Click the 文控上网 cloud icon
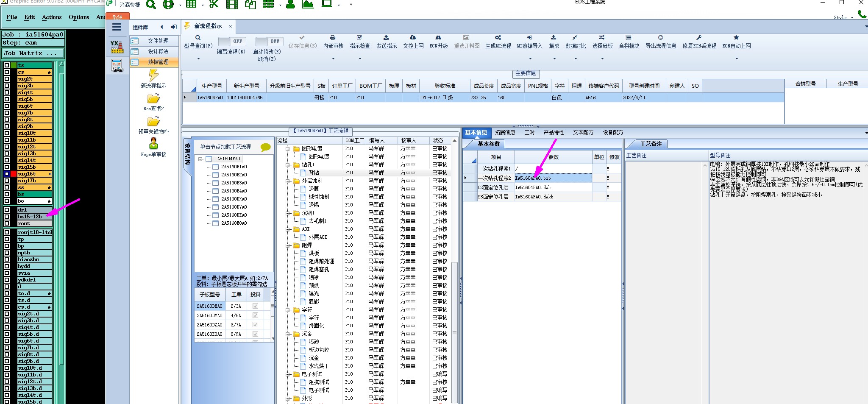Screen dimensions: 868x404 (x=413, y=38)
